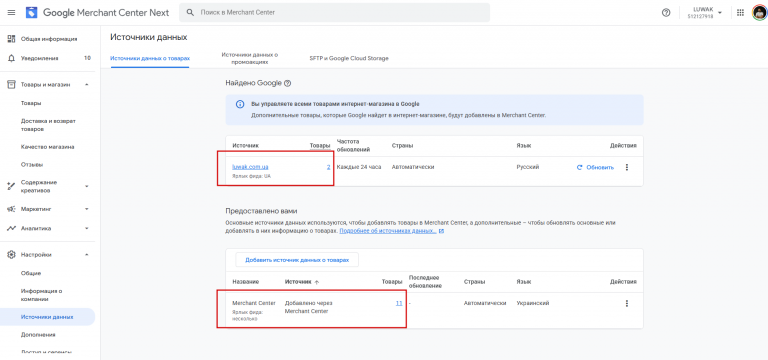This screenshot has height=360, width=768.
Task: Click the Обновить refresh button
Action: click(595, 168)
